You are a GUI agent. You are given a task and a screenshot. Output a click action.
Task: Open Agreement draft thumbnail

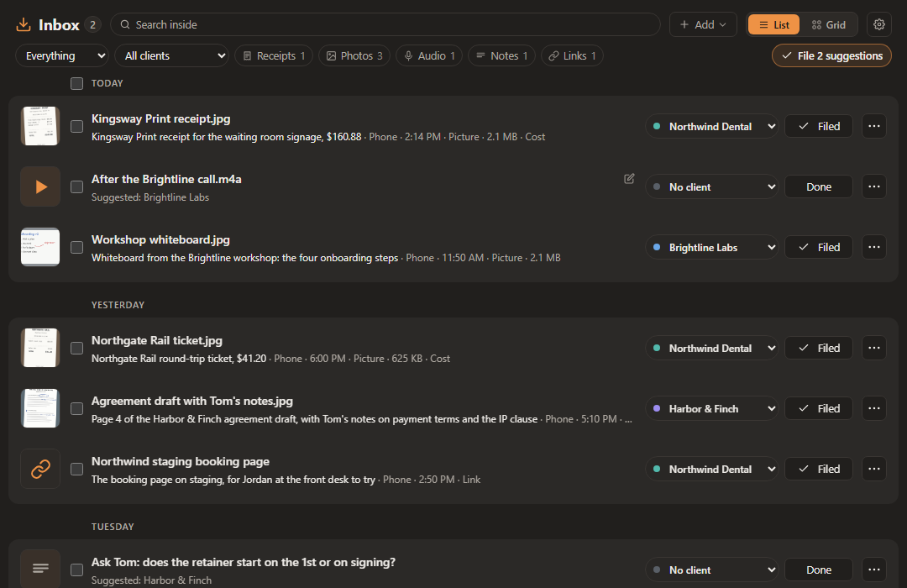[40, 408]
